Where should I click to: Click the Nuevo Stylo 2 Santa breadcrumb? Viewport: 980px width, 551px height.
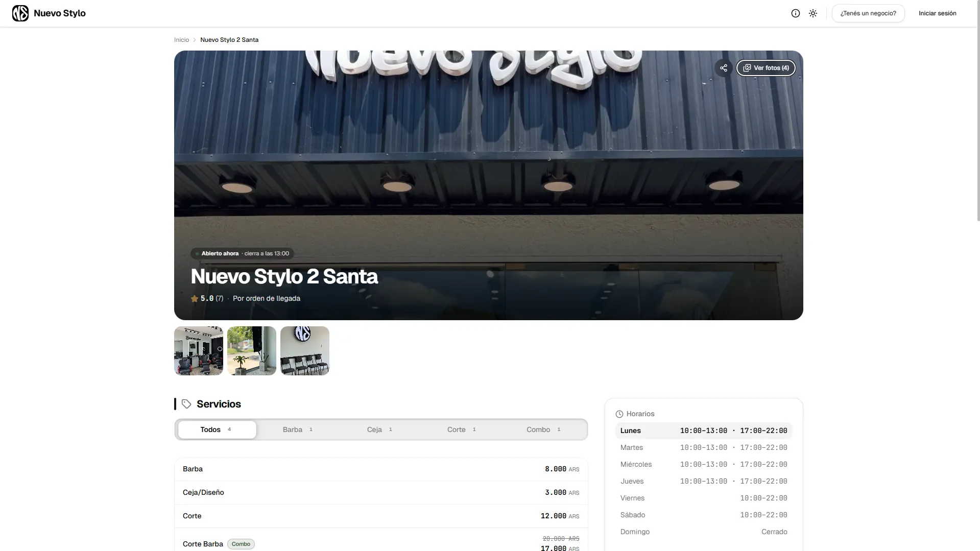click(229, 40)
